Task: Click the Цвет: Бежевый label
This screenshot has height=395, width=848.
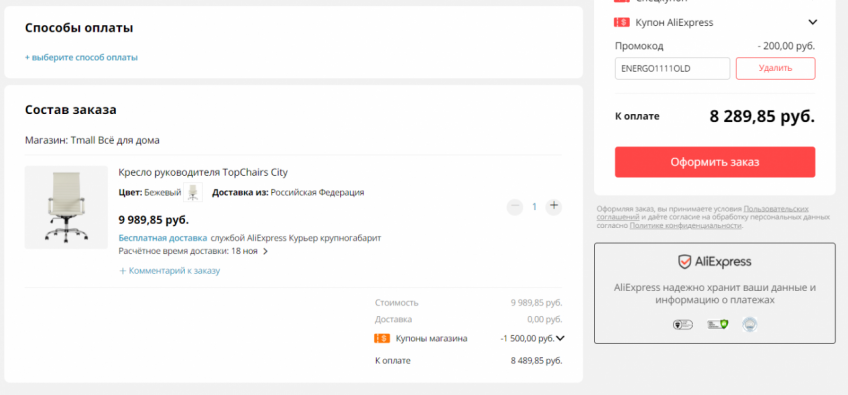Action: (150, 192)
